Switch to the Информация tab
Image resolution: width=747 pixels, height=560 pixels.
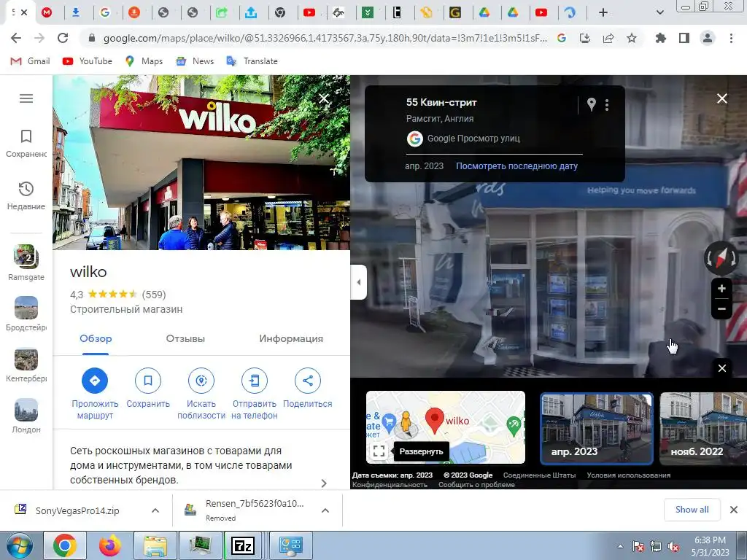(291, 338)
